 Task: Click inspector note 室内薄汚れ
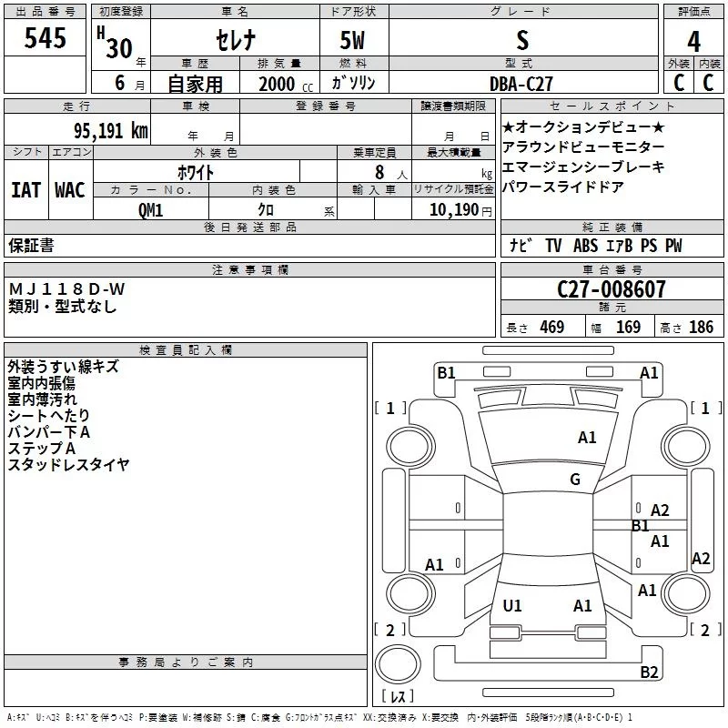point(42,399)
